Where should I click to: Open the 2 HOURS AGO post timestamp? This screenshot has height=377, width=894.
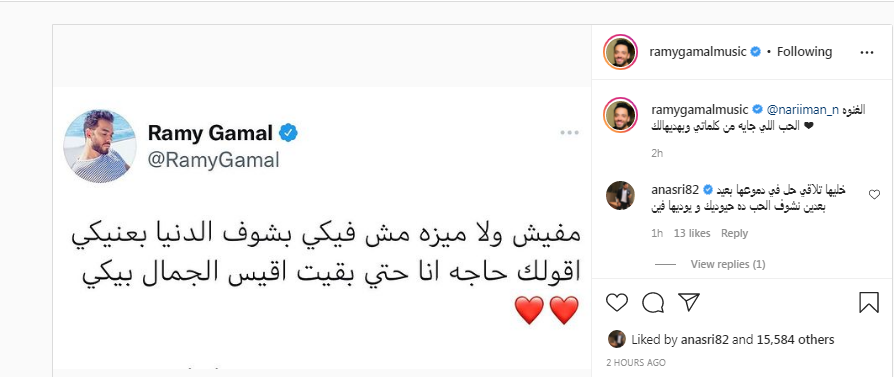pos(635,363)
